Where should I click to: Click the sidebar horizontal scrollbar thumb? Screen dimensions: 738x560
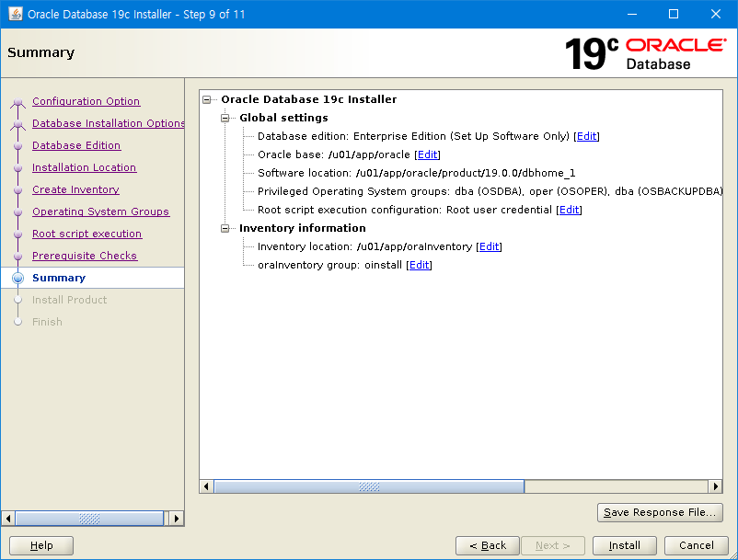point(90,518)
